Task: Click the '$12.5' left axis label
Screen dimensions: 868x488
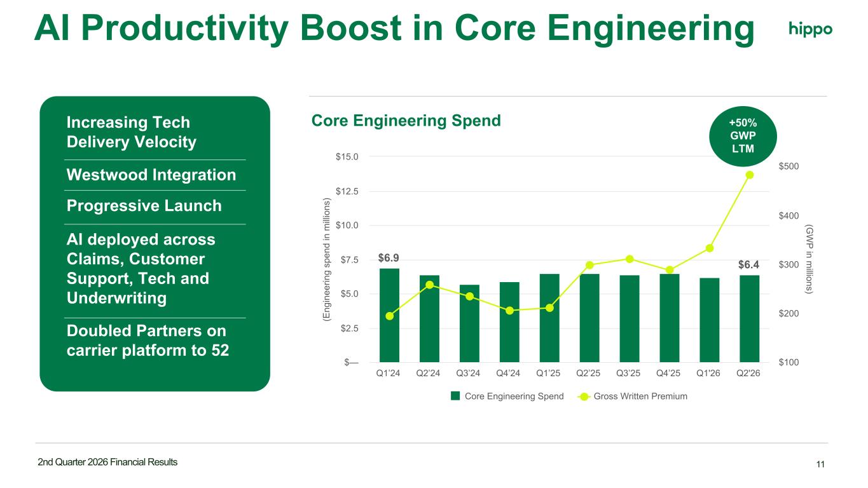Action: [x=347, y=191]
